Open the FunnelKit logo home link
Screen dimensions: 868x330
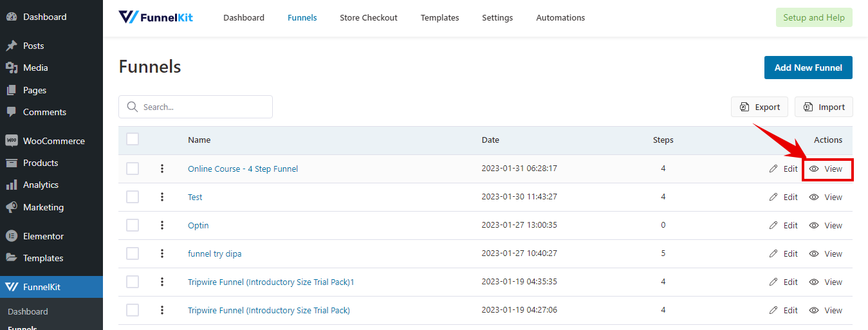tap(156, 17)
